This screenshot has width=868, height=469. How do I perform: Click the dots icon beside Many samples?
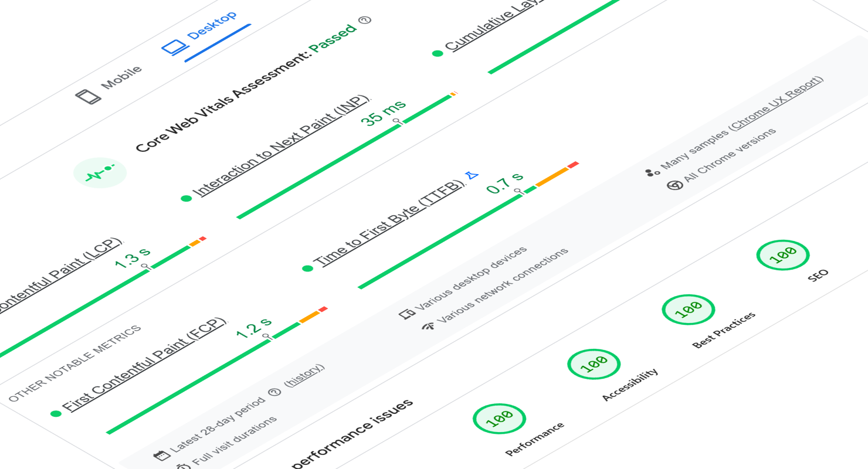coord(651,172)
